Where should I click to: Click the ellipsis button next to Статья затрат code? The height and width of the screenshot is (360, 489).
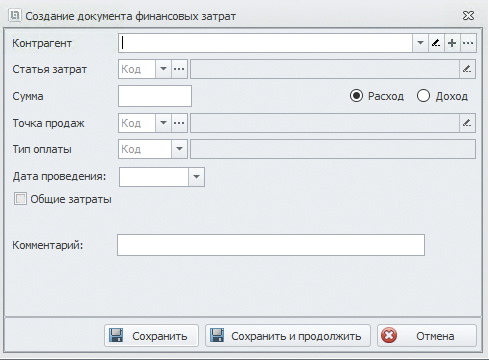coord(179,69)
